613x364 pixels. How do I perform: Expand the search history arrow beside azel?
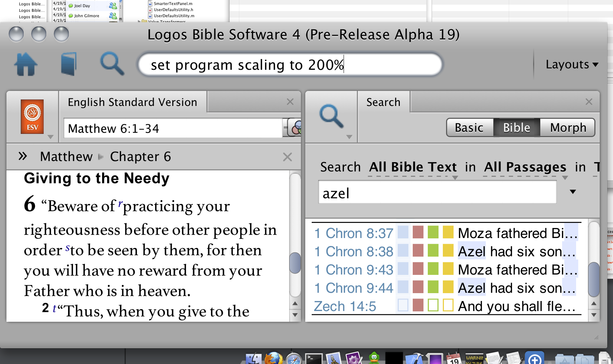point(573,192)
